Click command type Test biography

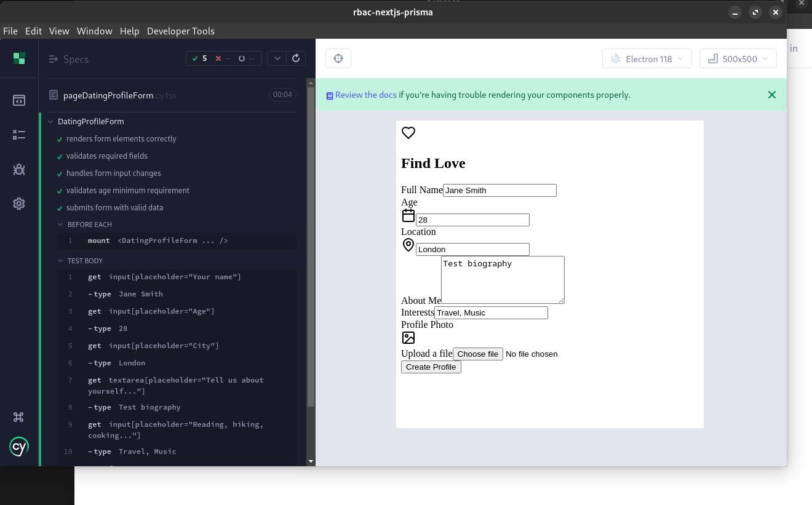point(177,407)
